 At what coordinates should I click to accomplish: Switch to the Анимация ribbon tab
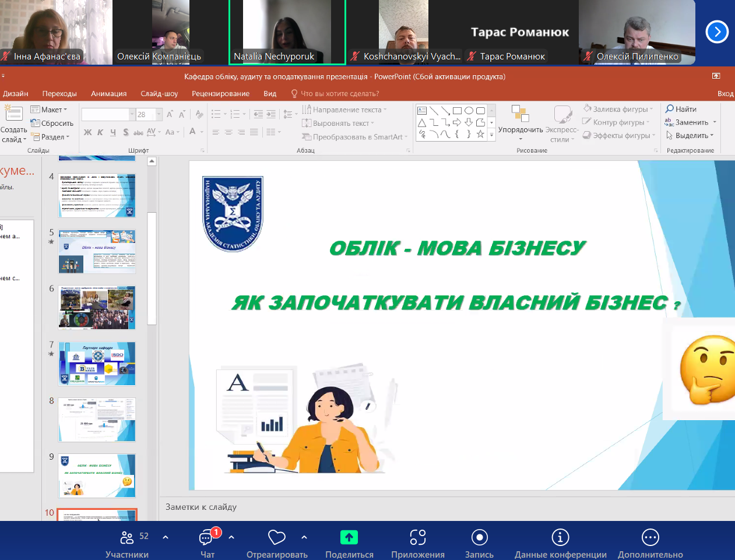[x=108, y=93]
